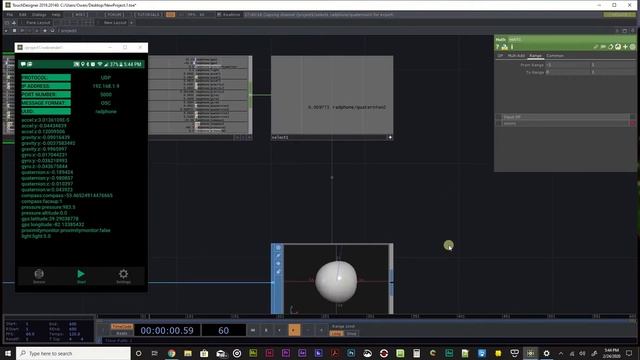Screen dimensions: 640x360
Task: Open Chrome from the taskbar
Action: point(171,353)
